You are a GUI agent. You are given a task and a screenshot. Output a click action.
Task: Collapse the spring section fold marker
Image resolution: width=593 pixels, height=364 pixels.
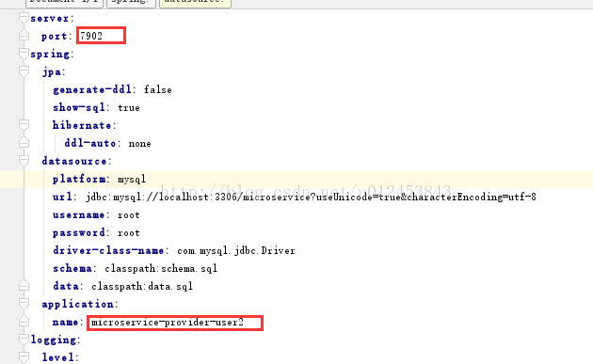point(24,54)
